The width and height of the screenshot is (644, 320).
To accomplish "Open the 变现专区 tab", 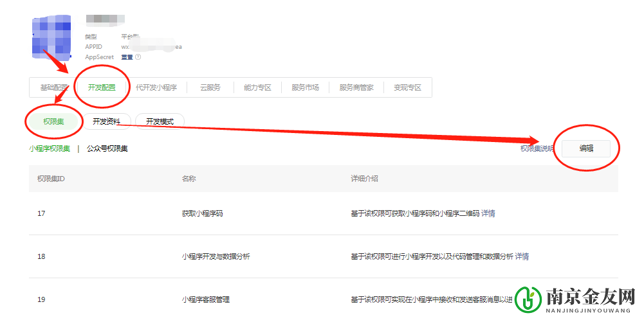I will 407,87.
